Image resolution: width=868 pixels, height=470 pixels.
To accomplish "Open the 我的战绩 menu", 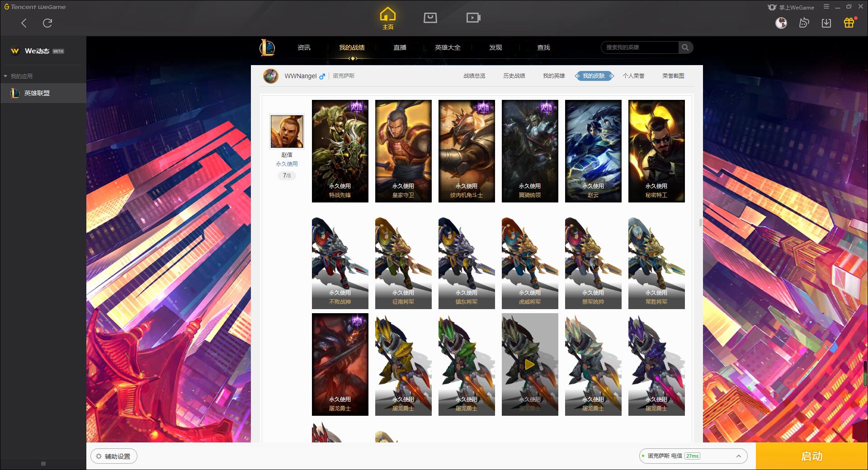I will (352, 47).
